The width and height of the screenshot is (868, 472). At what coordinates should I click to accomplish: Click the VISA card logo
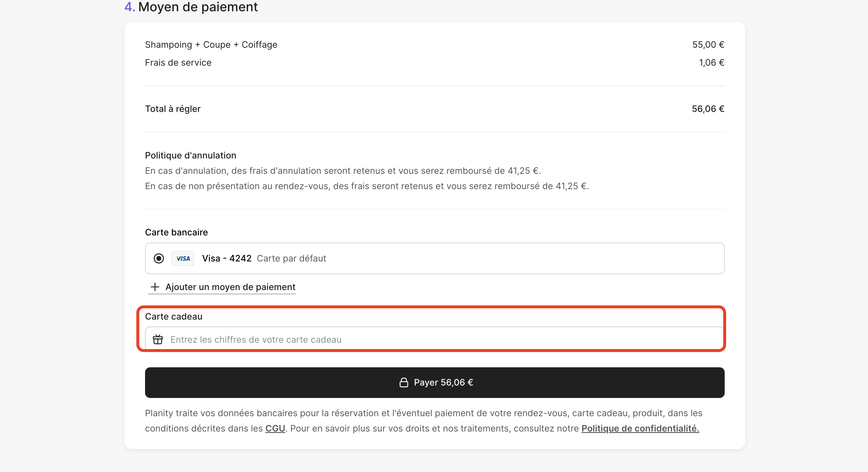point(183,258)
